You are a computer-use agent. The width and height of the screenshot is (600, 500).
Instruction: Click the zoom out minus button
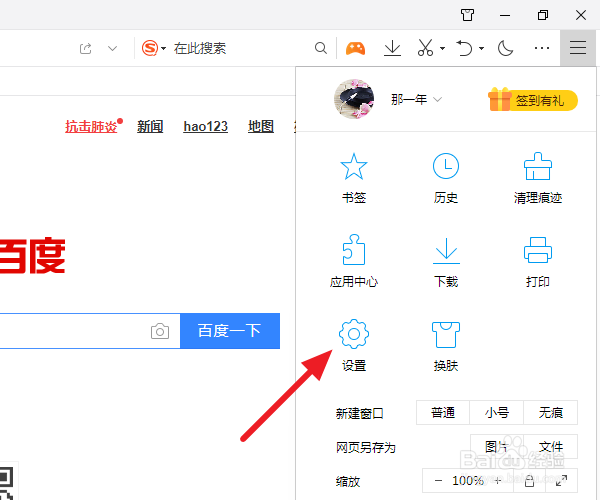[439, 480]
